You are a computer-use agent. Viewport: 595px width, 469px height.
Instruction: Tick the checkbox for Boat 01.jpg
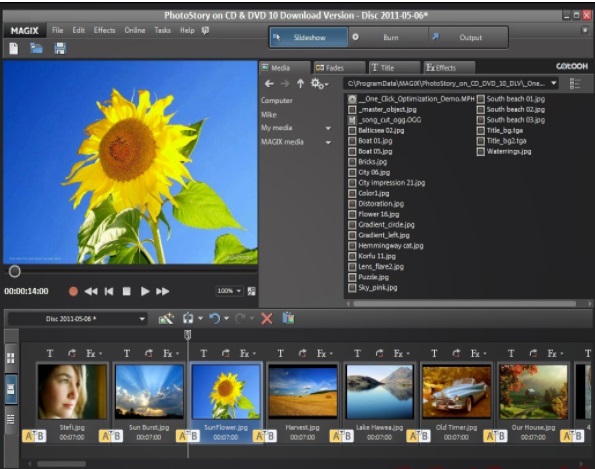point(352,141)
